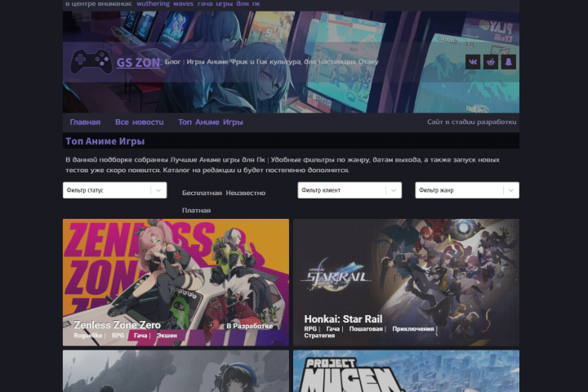Select Экшен tag on Zenless Zone Zero
588x392 pixels.
pos(167,336)
